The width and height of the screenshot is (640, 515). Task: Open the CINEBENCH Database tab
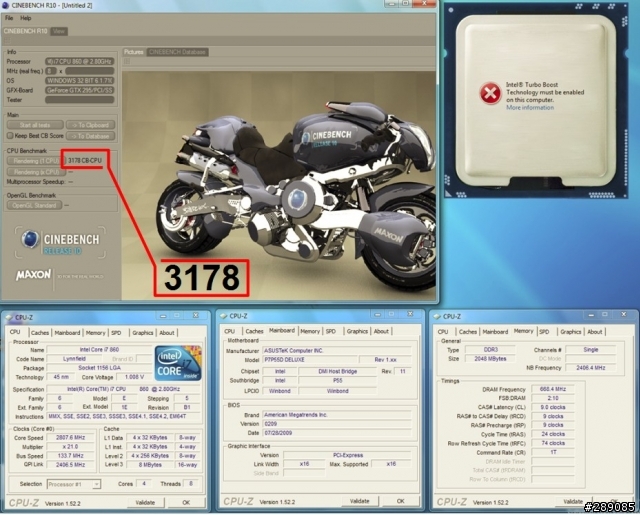point(177,52)
